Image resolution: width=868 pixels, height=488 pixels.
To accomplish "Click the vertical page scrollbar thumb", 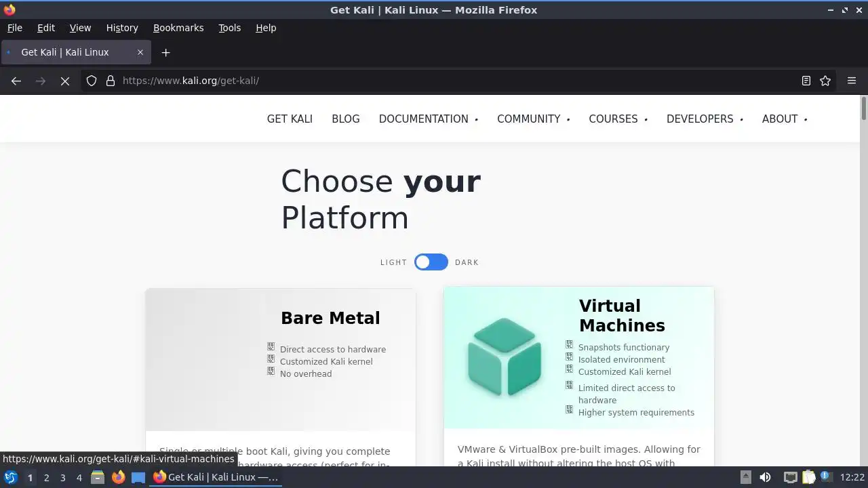I will pyautogui.click(x=864, y=109).
